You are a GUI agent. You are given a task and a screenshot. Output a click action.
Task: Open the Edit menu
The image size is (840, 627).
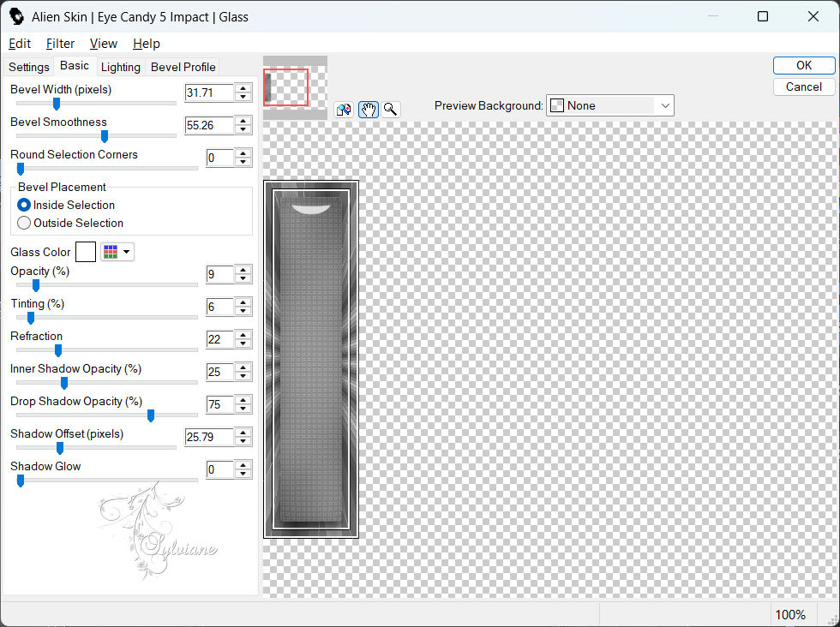[x=20, y=44]
